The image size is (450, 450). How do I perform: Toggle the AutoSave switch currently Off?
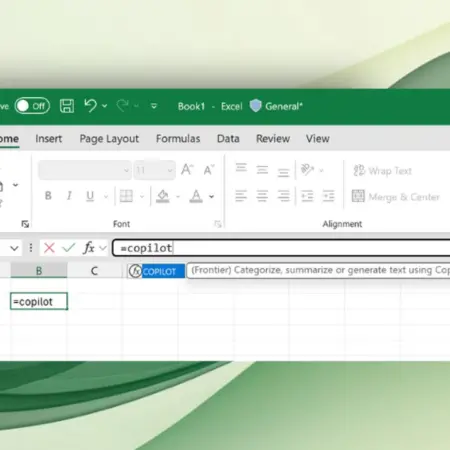pos(32,106)
